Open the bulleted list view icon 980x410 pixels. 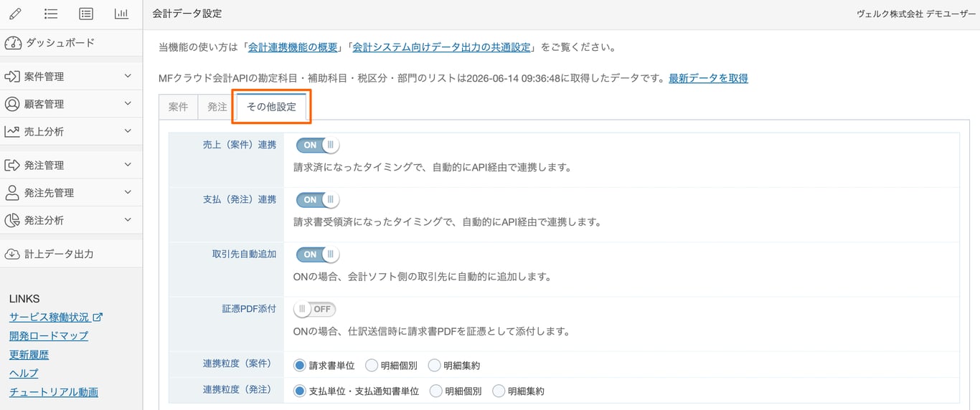point(51,14)
